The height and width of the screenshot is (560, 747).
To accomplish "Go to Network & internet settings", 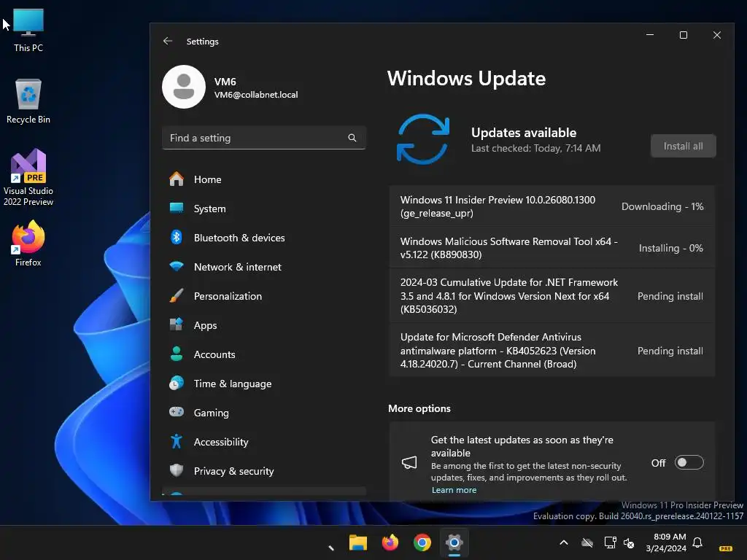I will [263, 266].
